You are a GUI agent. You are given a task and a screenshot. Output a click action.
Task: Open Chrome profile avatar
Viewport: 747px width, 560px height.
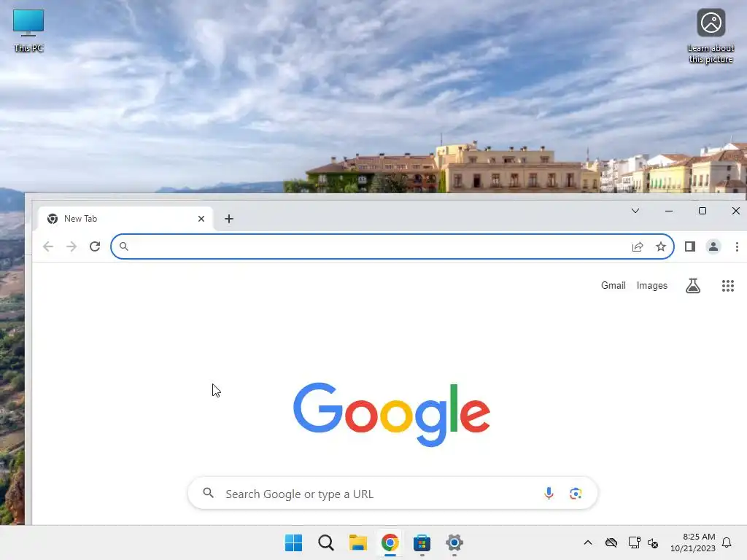point(713,246)
